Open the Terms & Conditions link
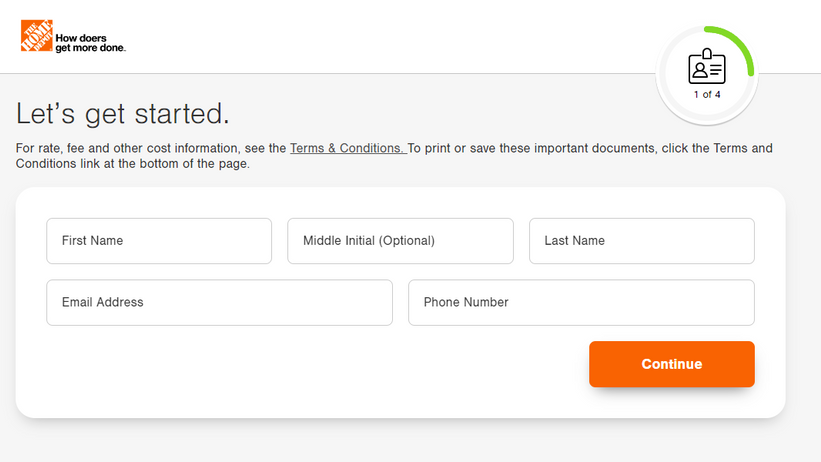Image resolution: width=821 pixels, height=462 pixels. point(347,148)
